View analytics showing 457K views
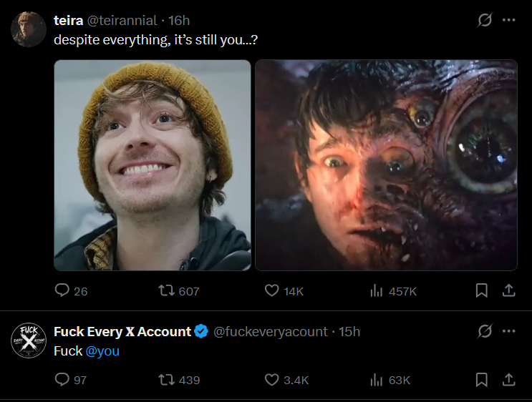Image resolution: width=532 pixels, height=402 pixels. [x=393, y=291]
